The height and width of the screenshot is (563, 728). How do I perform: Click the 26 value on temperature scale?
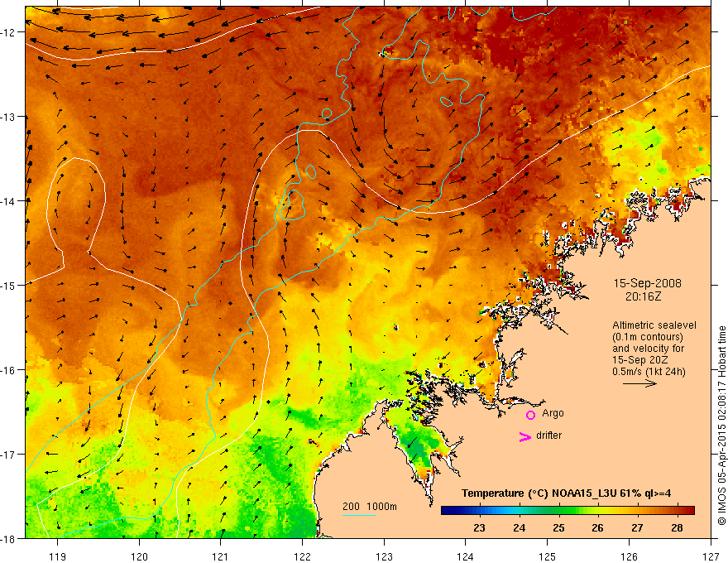[x=597, y=527]
